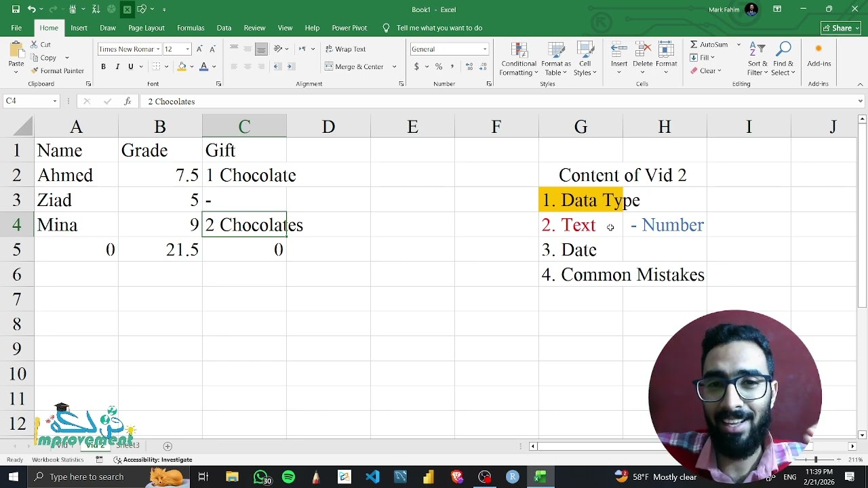
Task: Open File Explorer from the taskbar
Action: tap(232, 477)
